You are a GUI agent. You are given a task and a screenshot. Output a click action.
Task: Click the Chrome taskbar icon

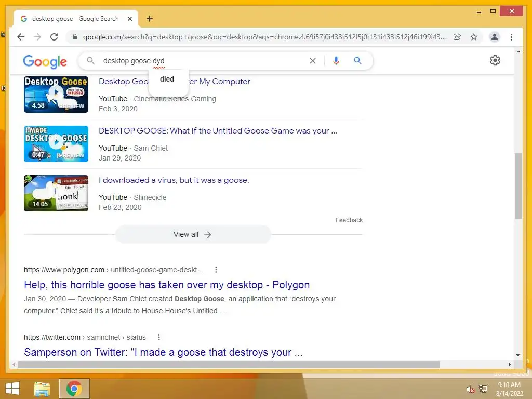(74, 389)
